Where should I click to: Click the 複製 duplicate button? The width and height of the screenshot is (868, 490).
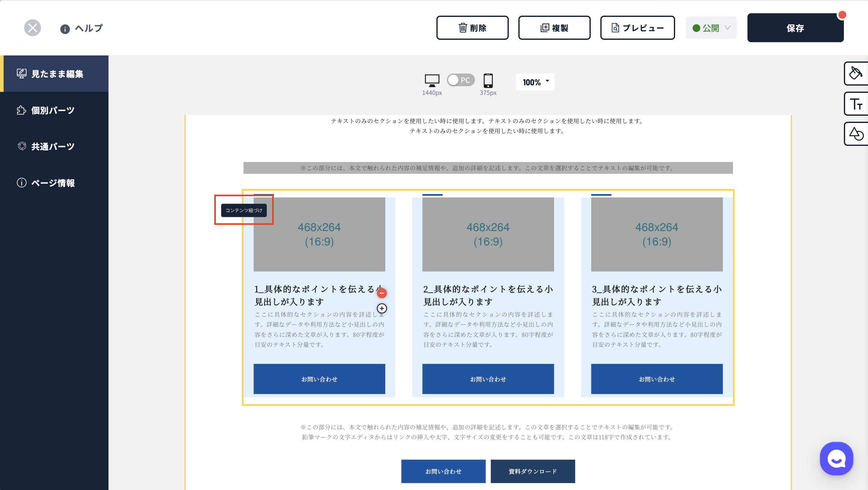554,28
